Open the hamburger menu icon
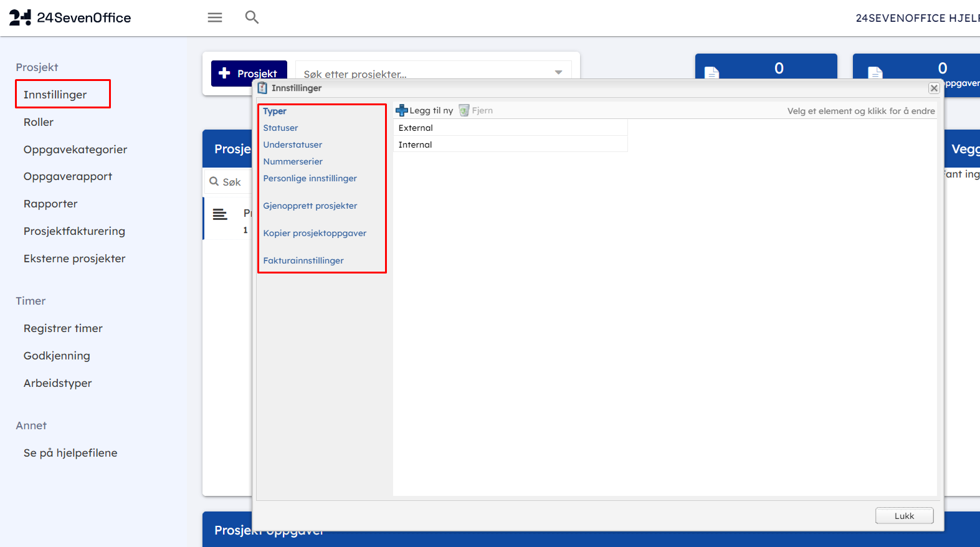980x547 pixels. [215, 17]
